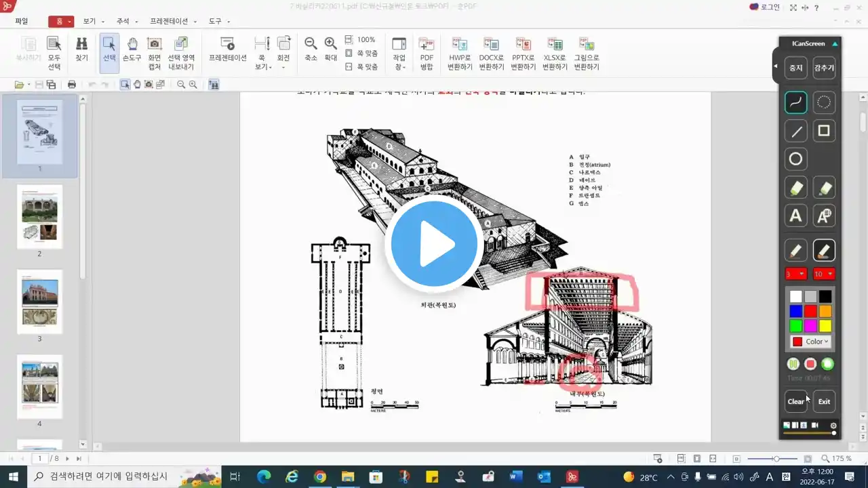
Task: Select the 찾기 (Find) binoculars tool
Action: [81, 52]
